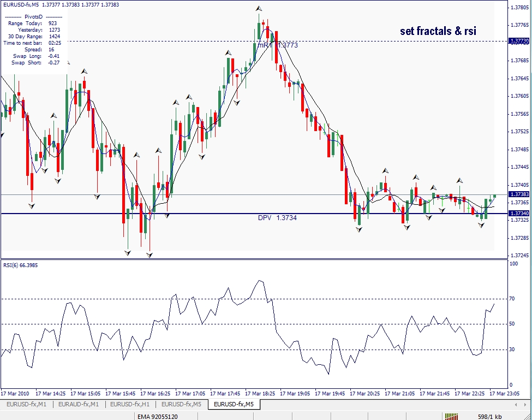Click the dark price label on the mR1 line

pyautogui.click(x=519, y=41)
